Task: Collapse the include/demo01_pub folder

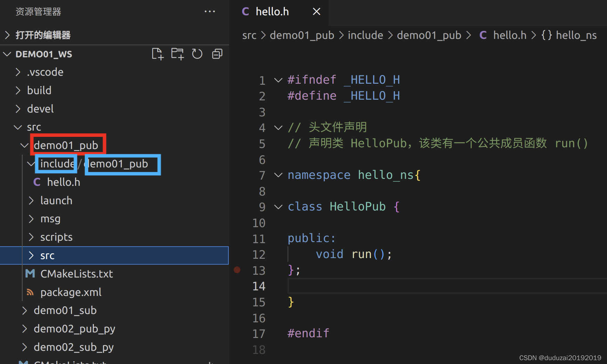Action: point(31,164)
